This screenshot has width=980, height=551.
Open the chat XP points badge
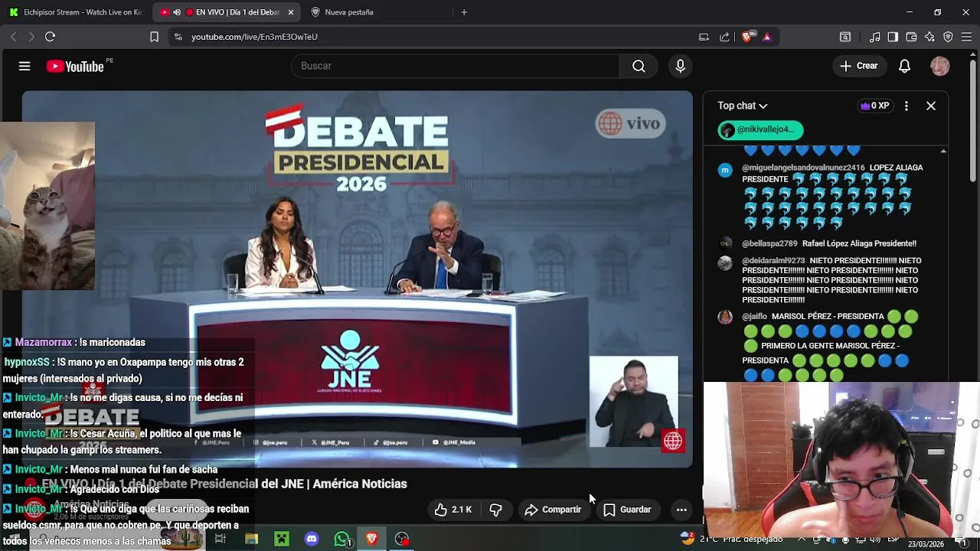click(x=875, y=106)
